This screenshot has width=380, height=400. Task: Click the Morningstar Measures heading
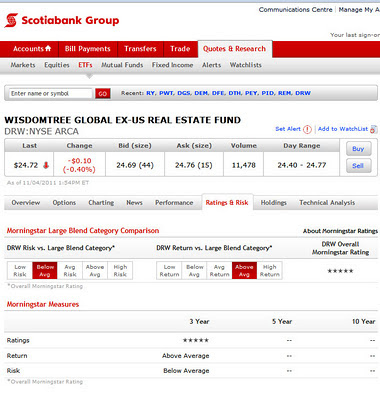[43, 304]
